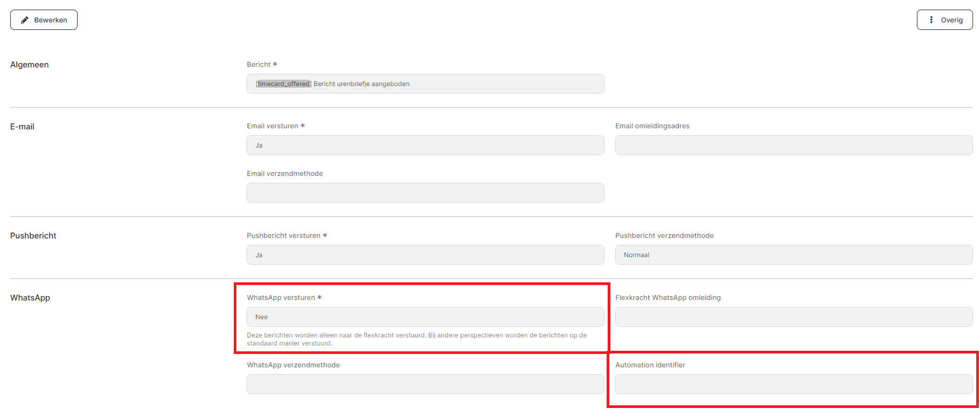Click the Automation identifier field

794,384
